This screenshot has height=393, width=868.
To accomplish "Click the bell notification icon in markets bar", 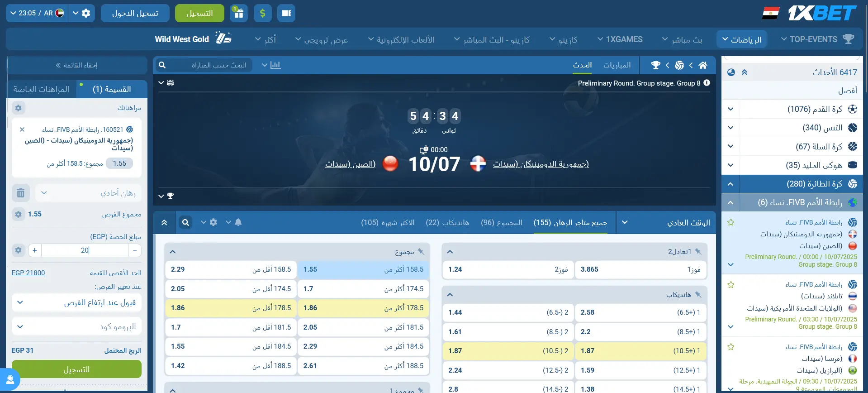I will tap(238, 222).
